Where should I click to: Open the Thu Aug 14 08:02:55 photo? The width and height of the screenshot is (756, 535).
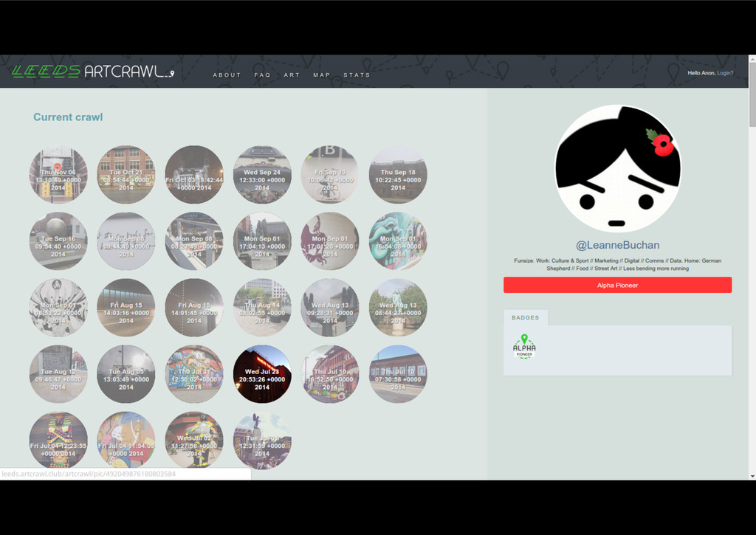(262, 308)
